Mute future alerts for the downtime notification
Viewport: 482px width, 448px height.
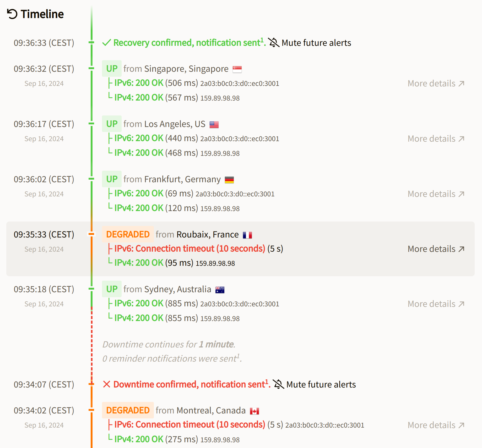pos(321,384)
